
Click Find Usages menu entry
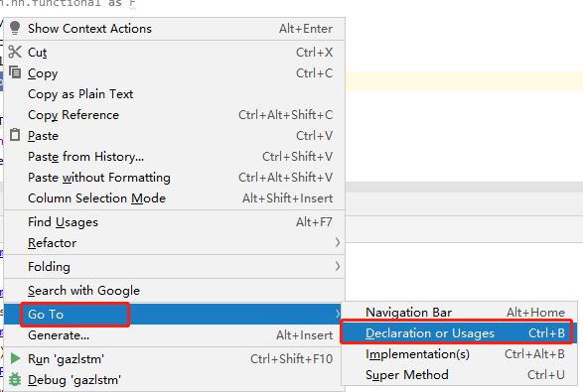[175, 222]
